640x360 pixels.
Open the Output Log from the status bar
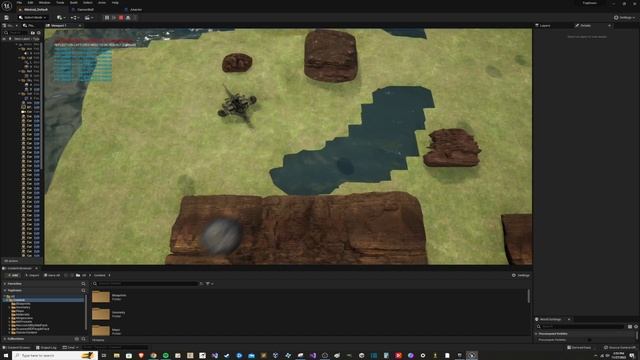click(46, 347)
